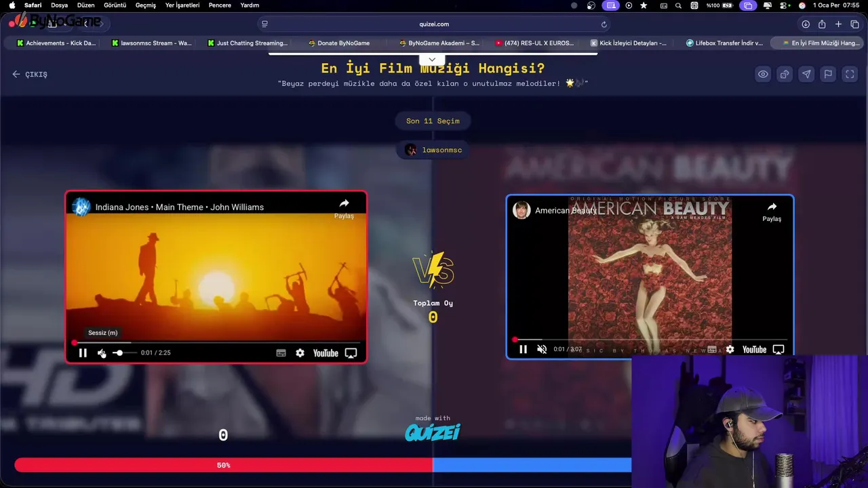
Task: Click the quizei.com address bar
Action: 434,24
